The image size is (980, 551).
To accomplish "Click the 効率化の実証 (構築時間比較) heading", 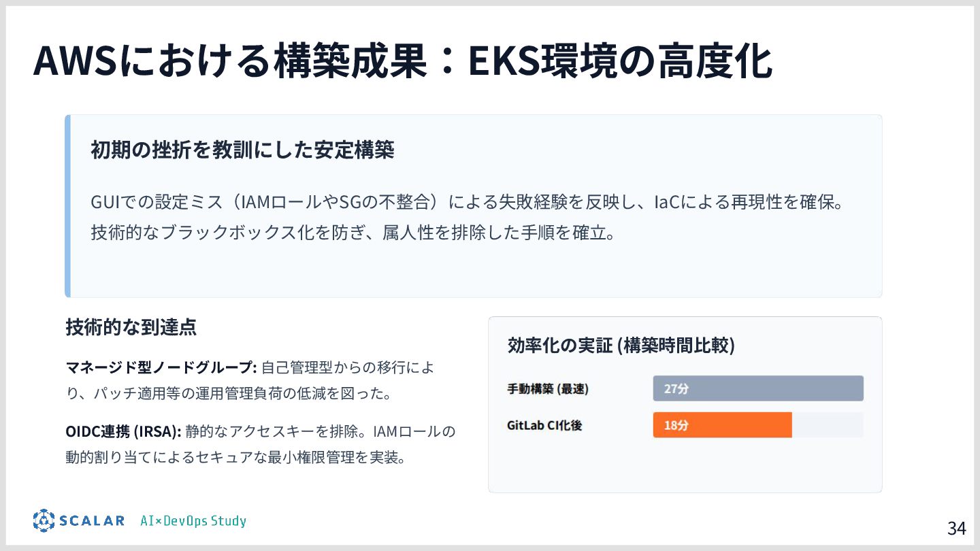I will 621,345.
